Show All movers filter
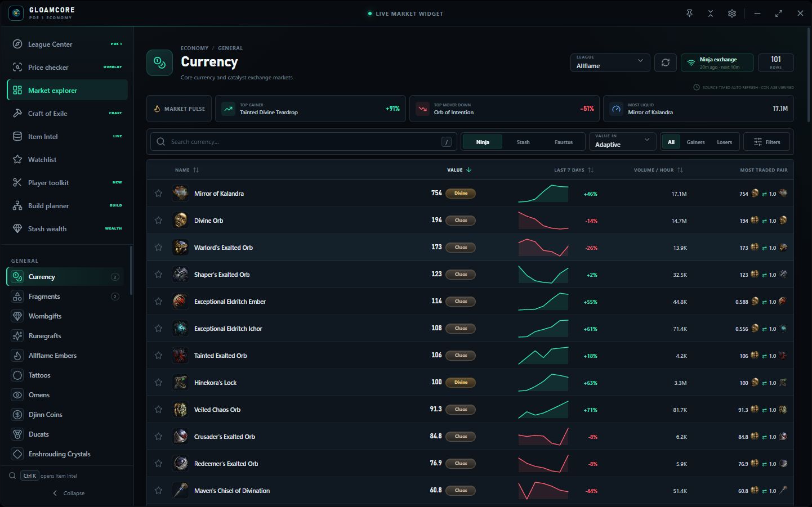 [x=671, y=142]
